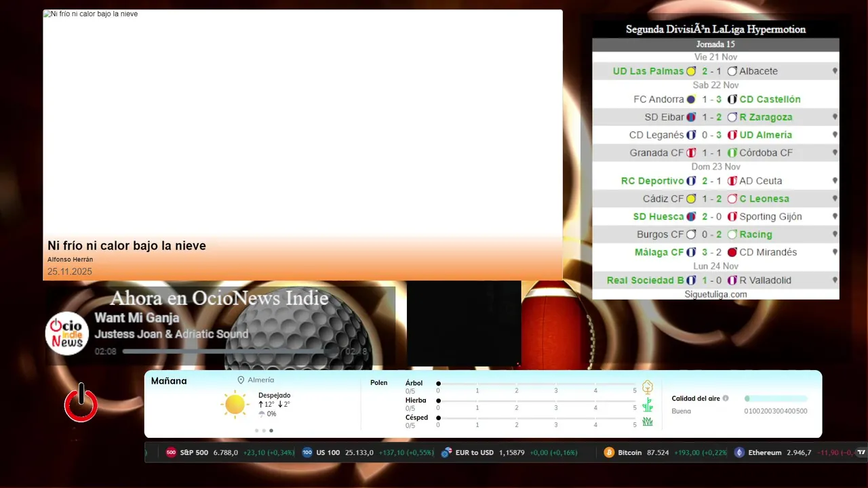Click the air quality level bar
Image resolution: width=868 pixels, height=488 pixels.
[776, 399]
